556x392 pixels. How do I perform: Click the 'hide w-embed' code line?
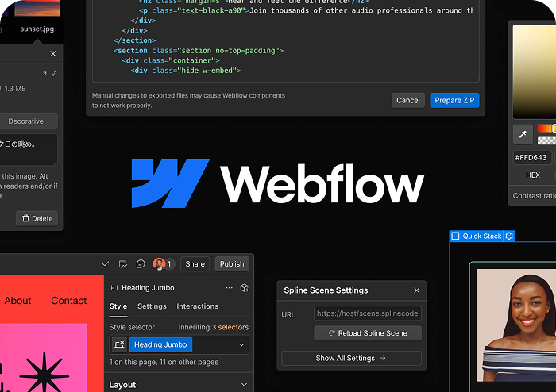(185, 71)
